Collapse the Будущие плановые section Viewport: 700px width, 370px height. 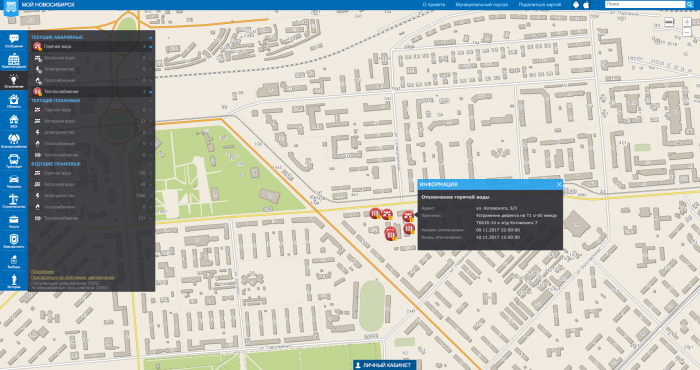150,164
